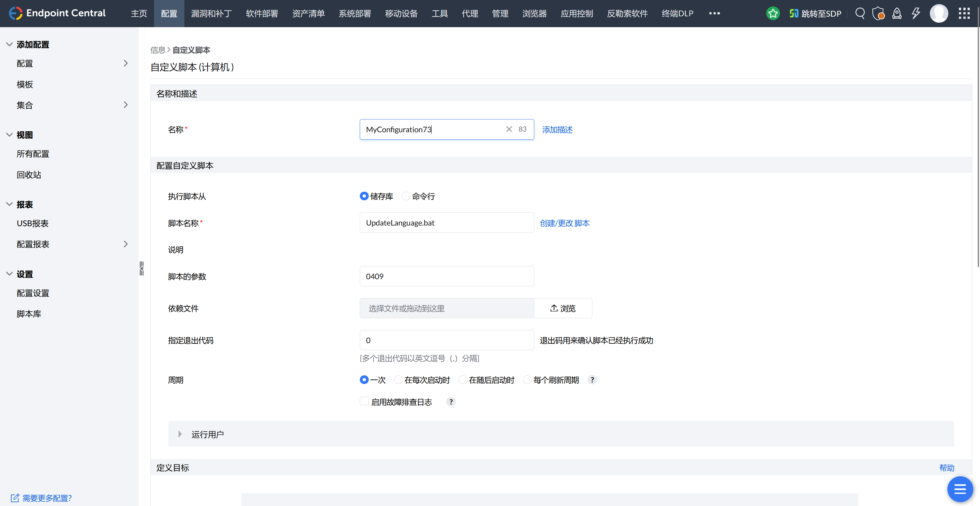
Task: Enable the 启用故障排查日志 checkbox
Action: click(x=364, y=401)
